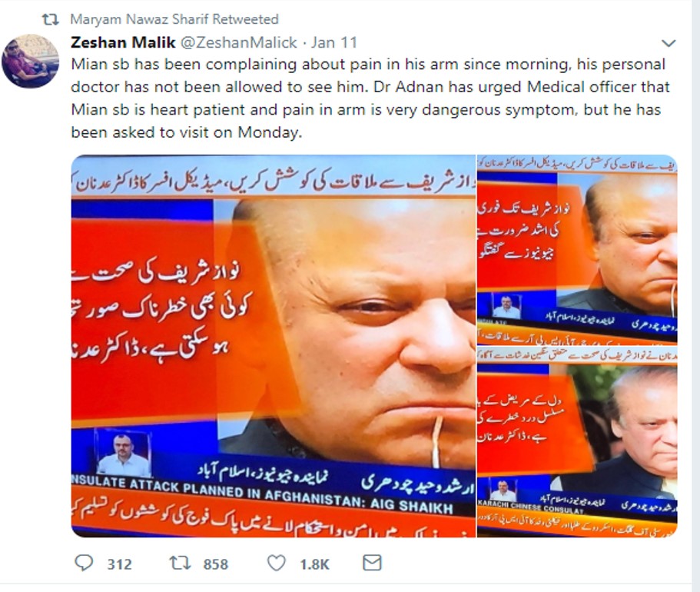The width and height of the screenshot is (700, 592).
Task: Send tweet via envelope message icon
Action: (x=373, y=563)
